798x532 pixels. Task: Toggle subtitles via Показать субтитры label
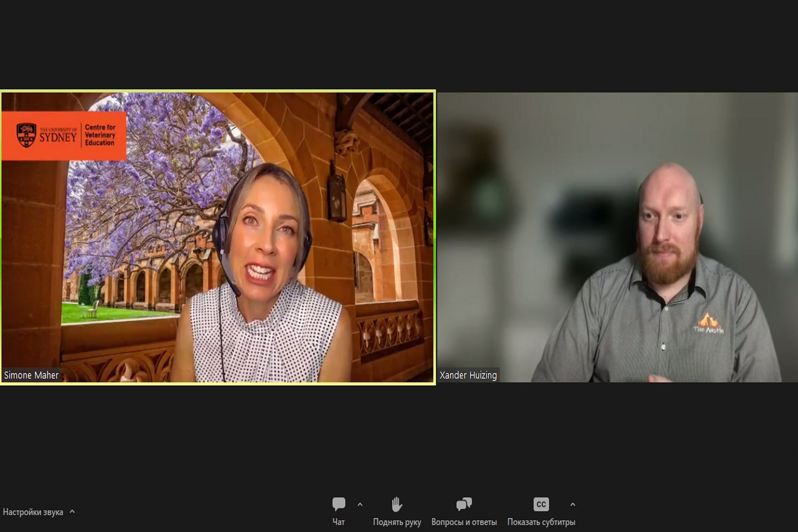(x=541, y=522)
